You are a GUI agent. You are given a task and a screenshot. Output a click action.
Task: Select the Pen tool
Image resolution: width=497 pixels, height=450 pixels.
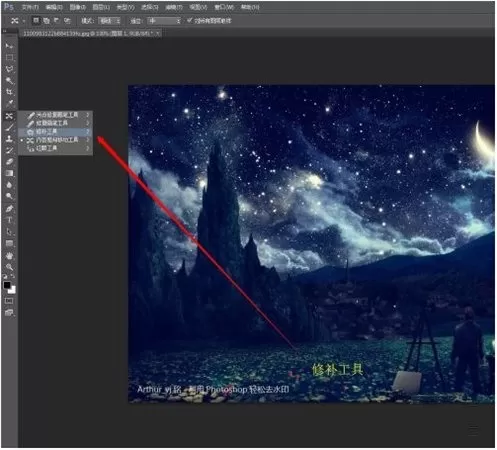pos(9,209)
